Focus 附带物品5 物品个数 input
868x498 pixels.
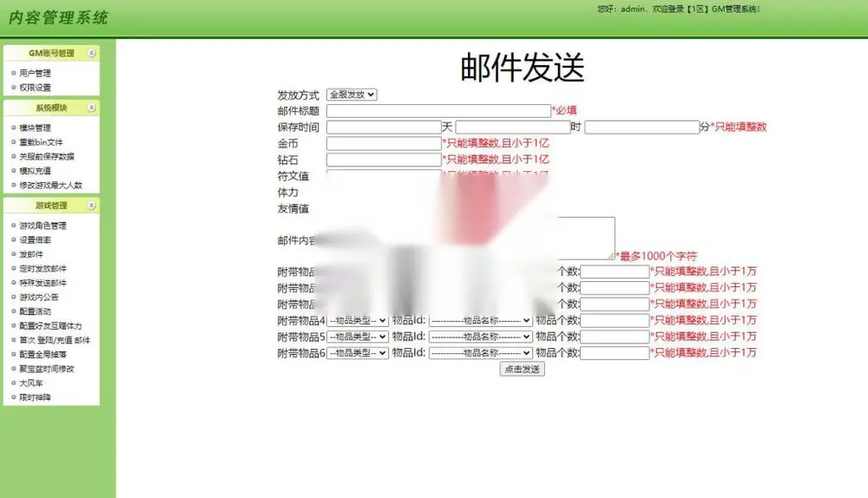pos(615,337)
